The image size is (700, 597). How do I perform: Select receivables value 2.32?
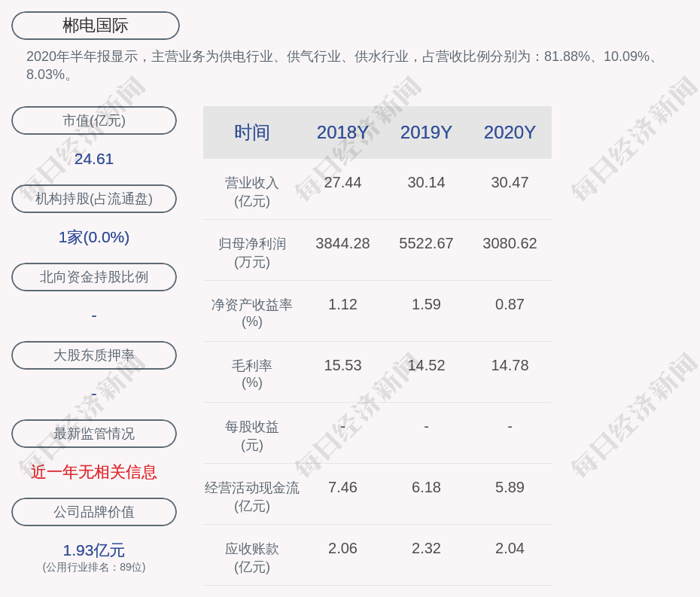[426, 548]
